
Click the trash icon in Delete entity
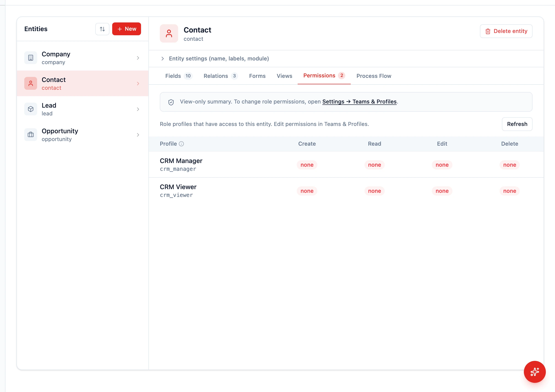pos(488,31)
